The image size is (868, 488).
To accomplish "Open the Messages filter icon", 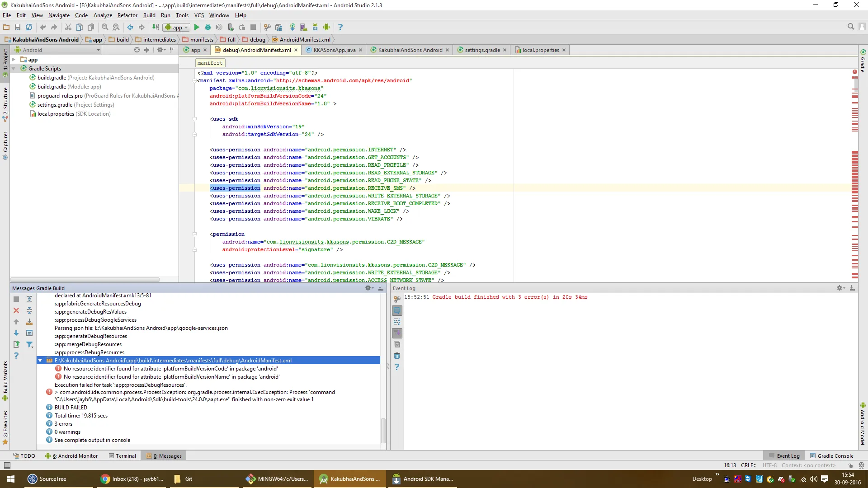I will [x=29, y=344].
